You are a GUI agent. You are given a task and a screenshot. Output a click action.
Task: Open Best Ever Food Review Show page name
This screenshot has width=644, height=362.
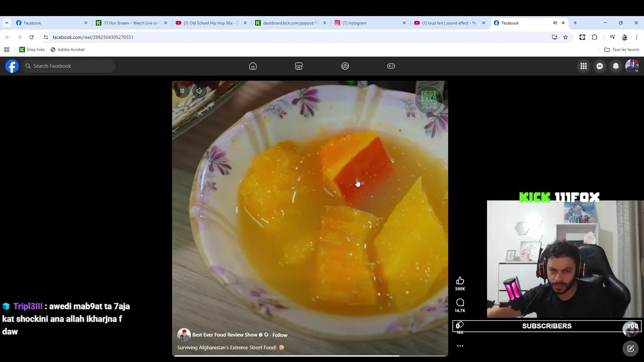(225, 335)
